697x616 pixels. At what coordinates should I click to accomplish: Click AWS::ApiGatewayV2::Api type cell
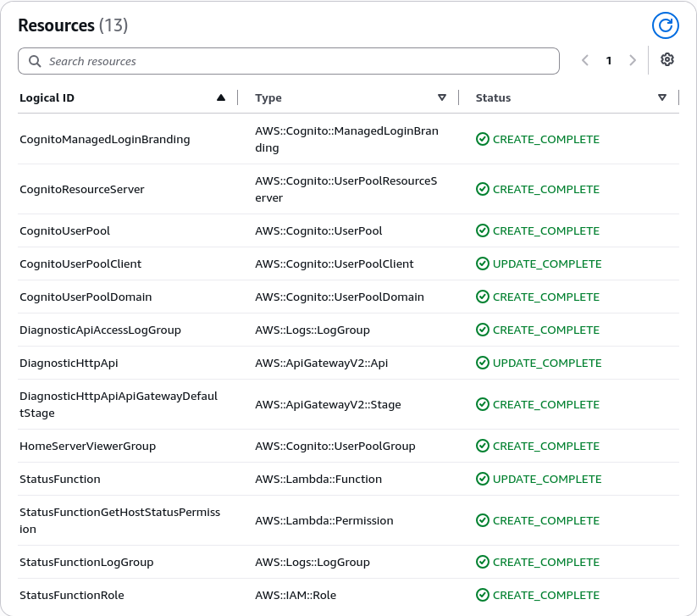click(321, 363)
